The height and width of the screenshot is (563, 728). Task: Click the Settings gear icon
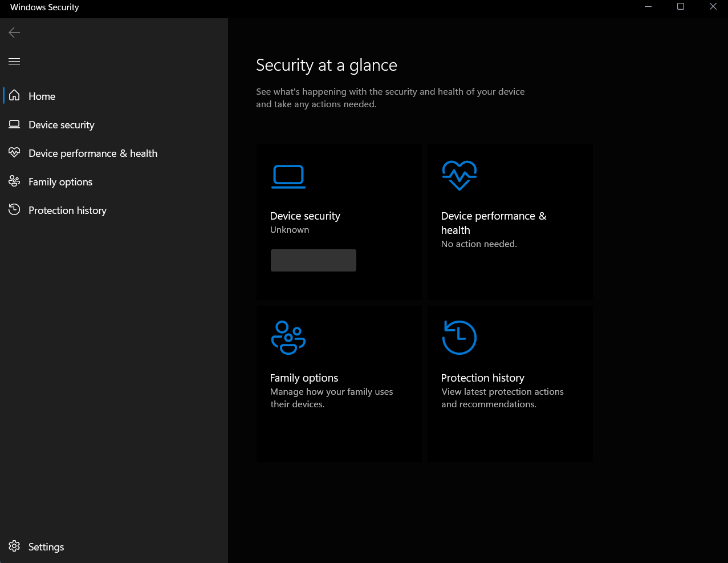[14, 546]
